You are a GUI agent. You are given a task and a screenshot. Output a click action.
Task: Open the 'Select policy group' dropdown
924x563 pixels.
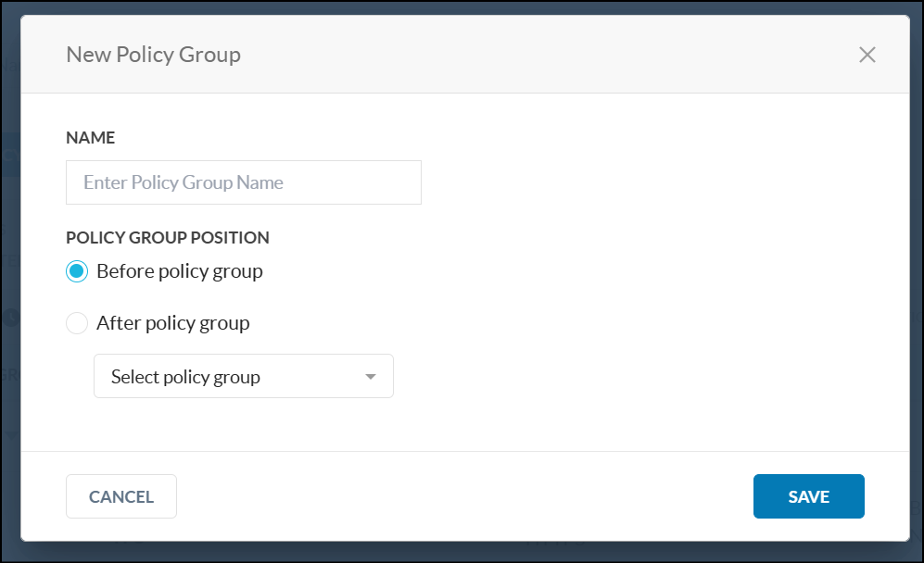[x=244, y=376]
